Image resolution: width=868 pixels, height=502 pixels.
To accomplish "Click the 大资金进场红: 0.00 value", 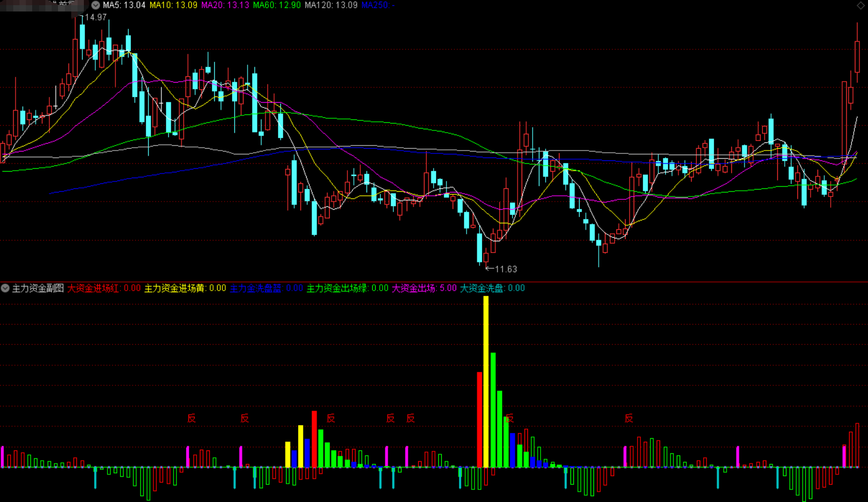I will click(x=104, y=288).
